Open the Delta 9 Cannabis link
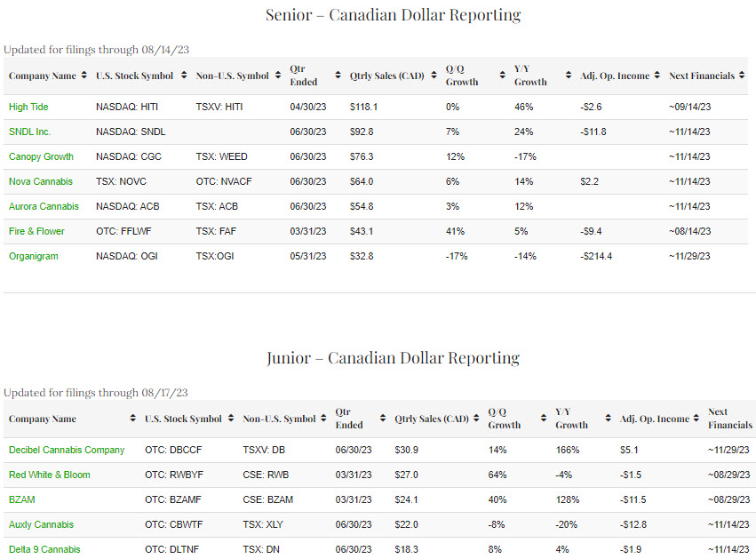The width and height of the screenshot is (756, 559). [x=44, y=549]
